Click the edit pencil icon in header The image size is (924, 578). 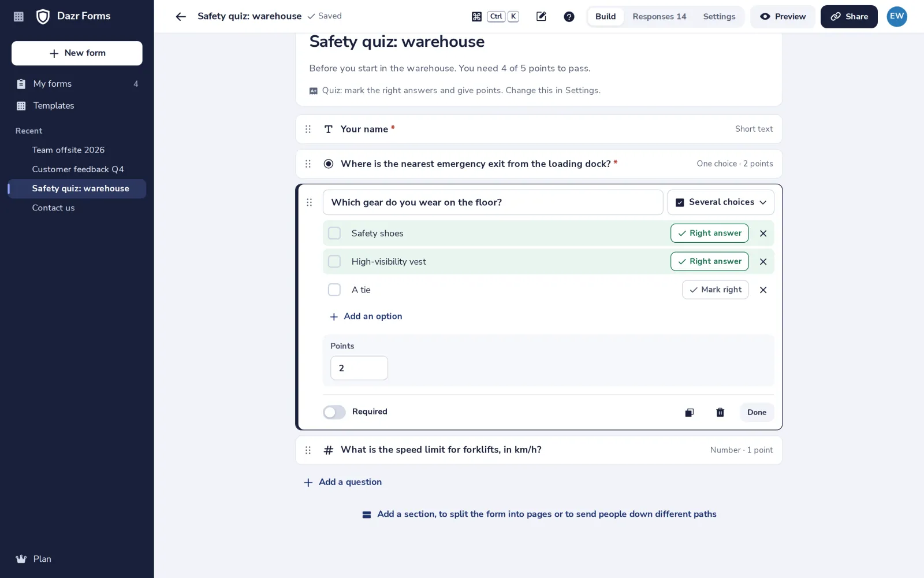tap(541, 17)
